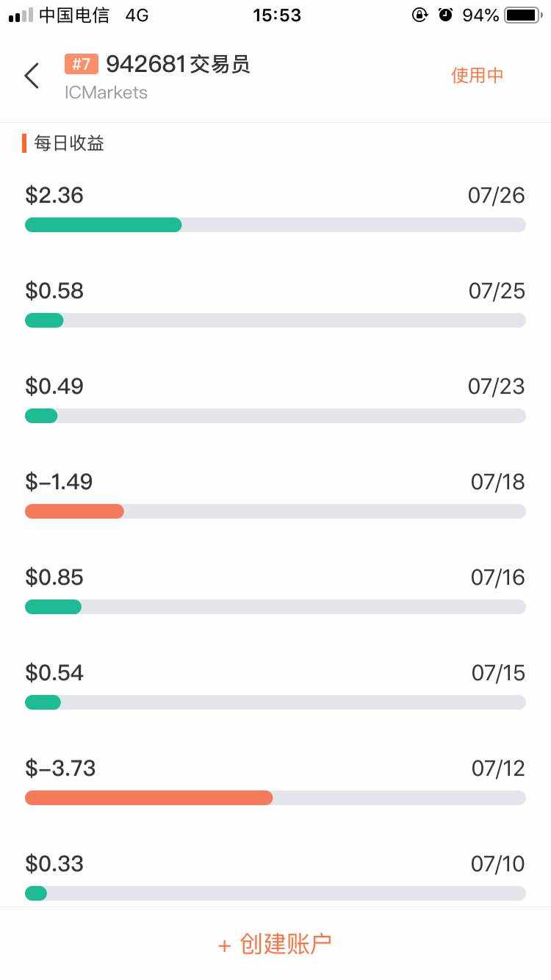Open the 942681交易员 account title
The height and width of the screenshot is (980, 551).
[178, 65]
